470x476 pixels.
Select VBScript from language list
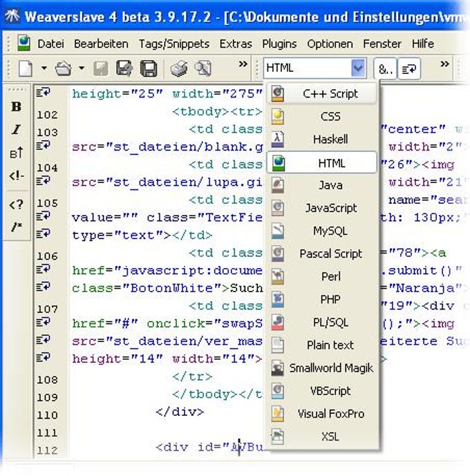[x=322, y=391]
